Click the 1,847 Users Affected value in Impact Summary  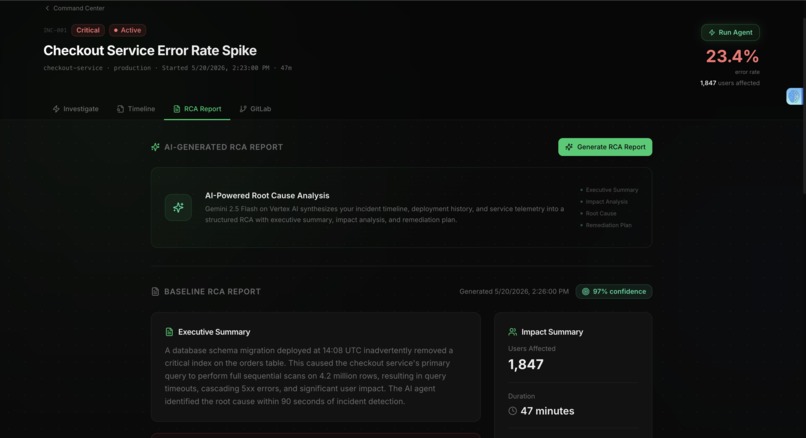[x=526, y=364]
